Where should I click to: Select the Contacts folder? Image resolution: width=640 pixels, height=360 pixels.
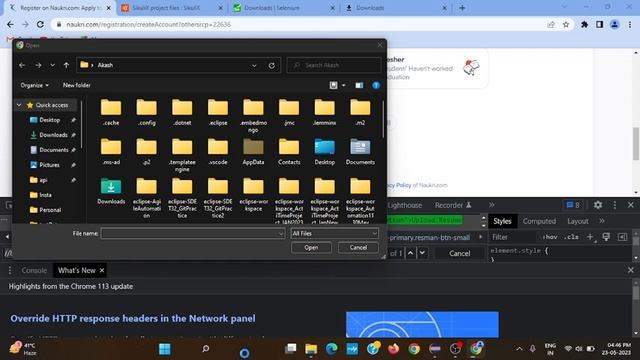click(289, 152)
